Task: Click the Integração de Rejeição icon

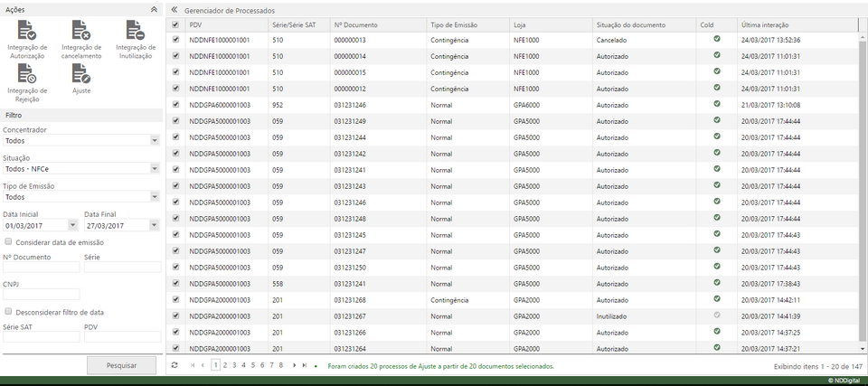Action: point(27,73)
